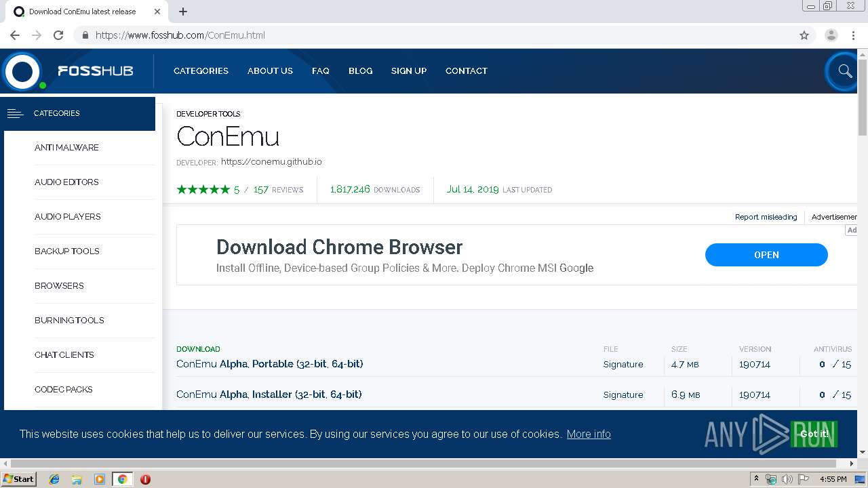Open developer link conemu.github.io
This screenshot has width=868, height=488.
[x=271, y=162]
